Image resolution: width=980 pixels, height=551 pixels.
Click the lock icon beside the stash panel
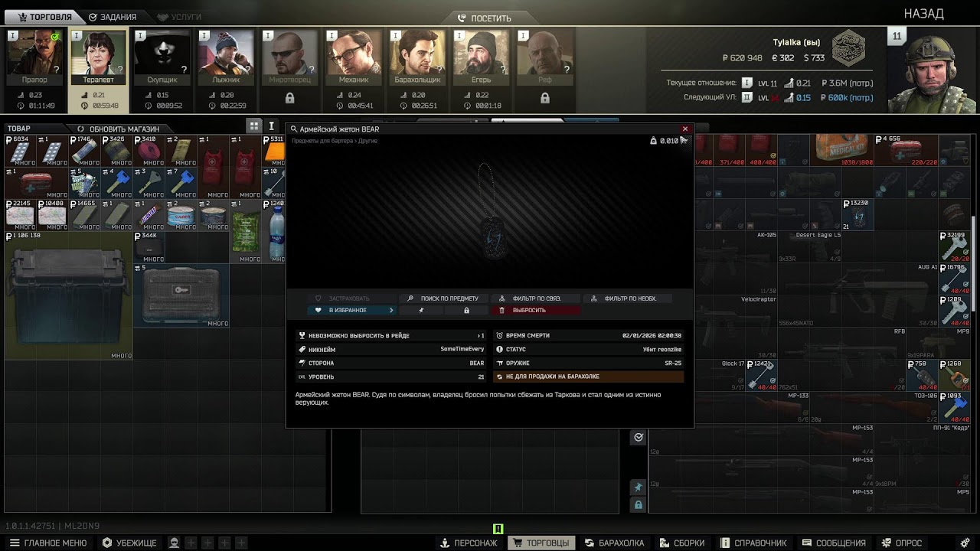pyautogui.click(x=638, y=505)
